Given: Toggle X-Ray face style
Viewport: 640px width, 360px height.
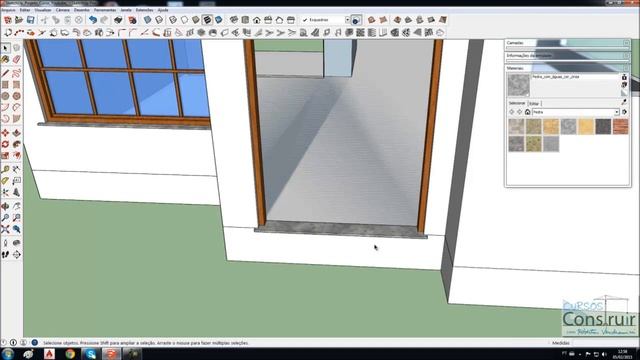Looking at the screenshot, I should [x=147, y=20].
